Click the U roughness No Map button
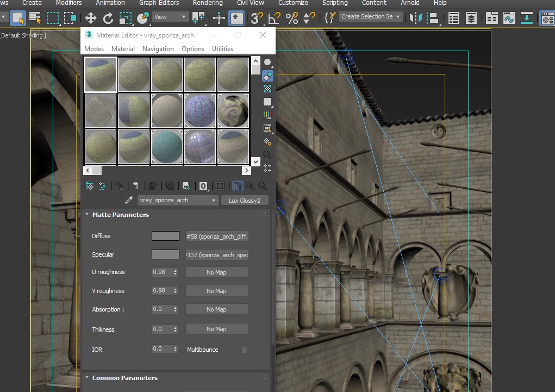555x392 pixels. 216,272
